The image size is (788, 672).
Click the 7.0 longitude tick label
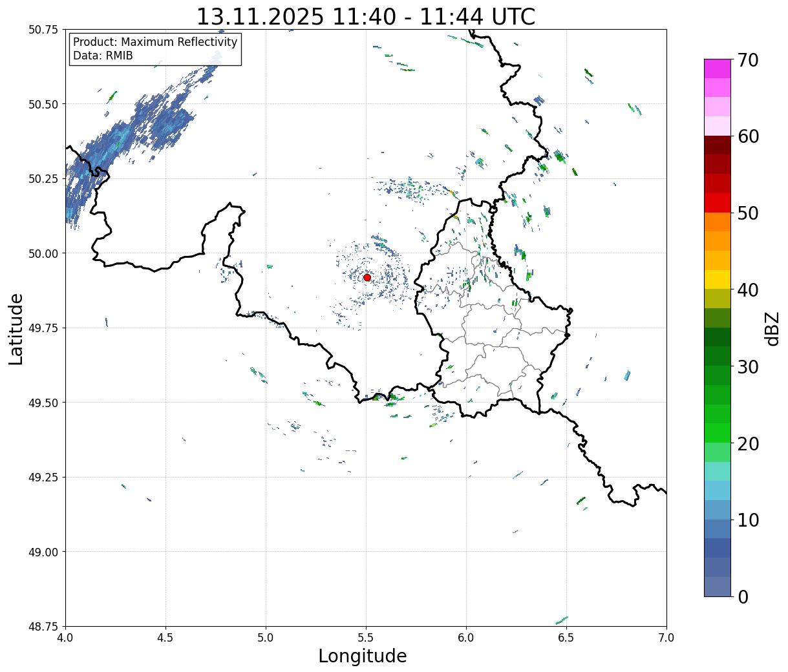pos(666,638)
